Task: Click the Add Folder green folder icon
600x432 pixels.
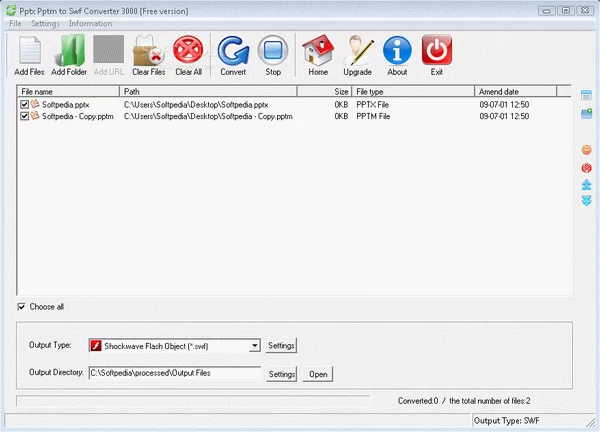Action: (69, 50)
